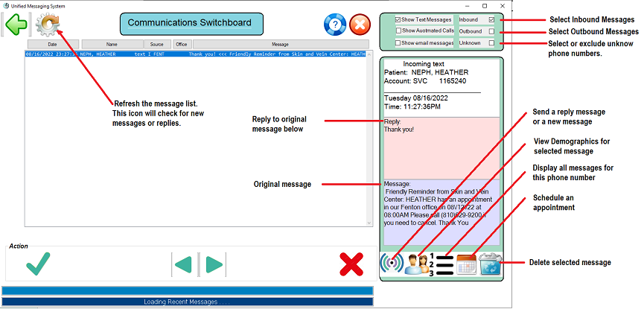This screenshot has width=644, height=309.
Task: Enable the Show email messages checkbox
Action: (x=399, y=43)
